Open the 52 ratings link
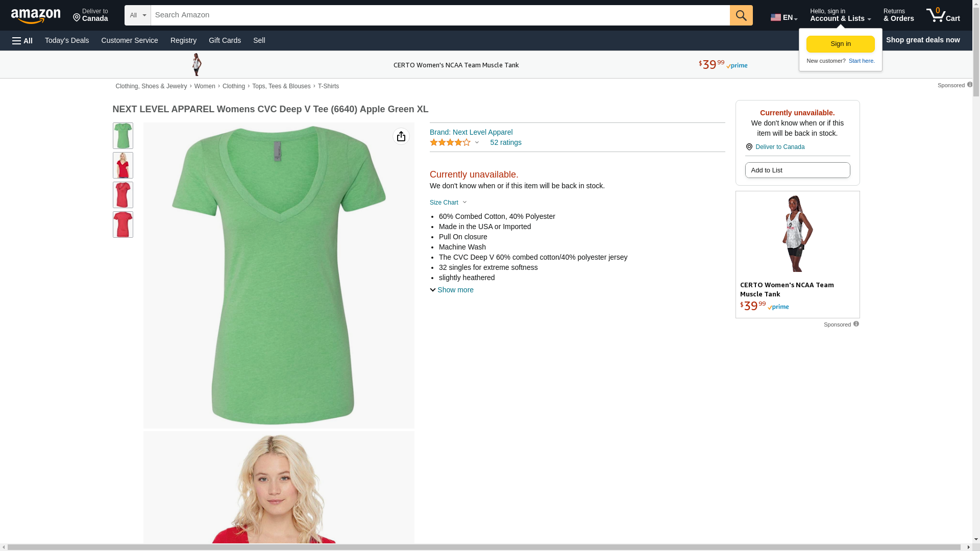The height and width of the screenshot is (551, 980). click(505, 142)
